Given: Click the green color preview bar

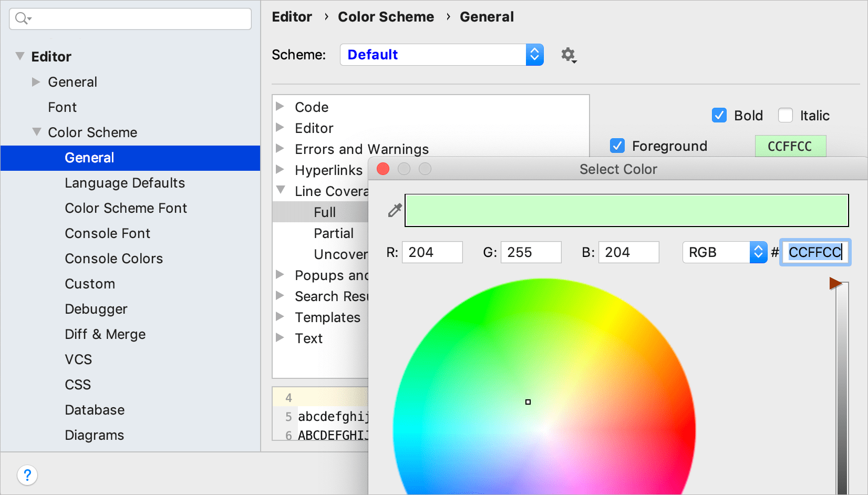Looking at the screenshot, I should 626,210.
